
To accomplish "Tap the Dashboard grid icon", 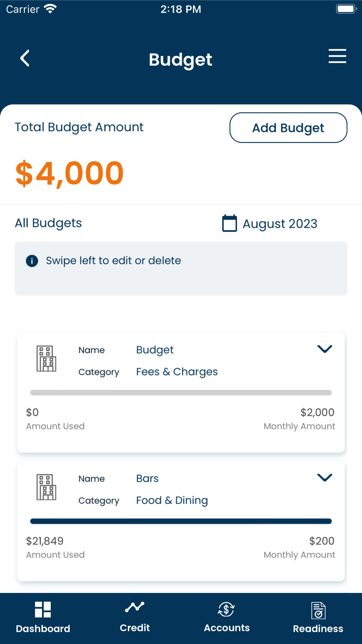I will (43, 609).
